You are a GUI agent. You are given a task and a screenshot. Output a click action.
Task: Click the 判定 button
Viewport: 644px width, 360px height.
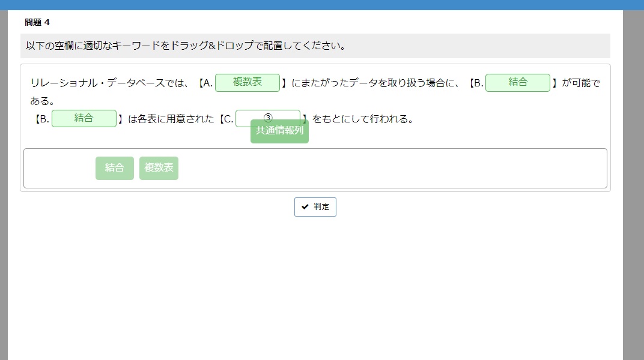315,207
